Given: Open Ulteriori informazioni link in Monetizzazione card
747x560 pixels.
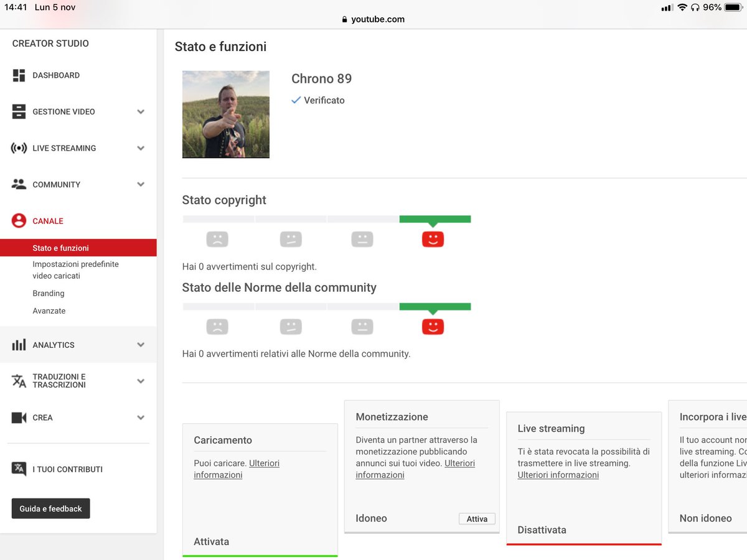Looking at the screenshot, I should click(x=415, y=469).
